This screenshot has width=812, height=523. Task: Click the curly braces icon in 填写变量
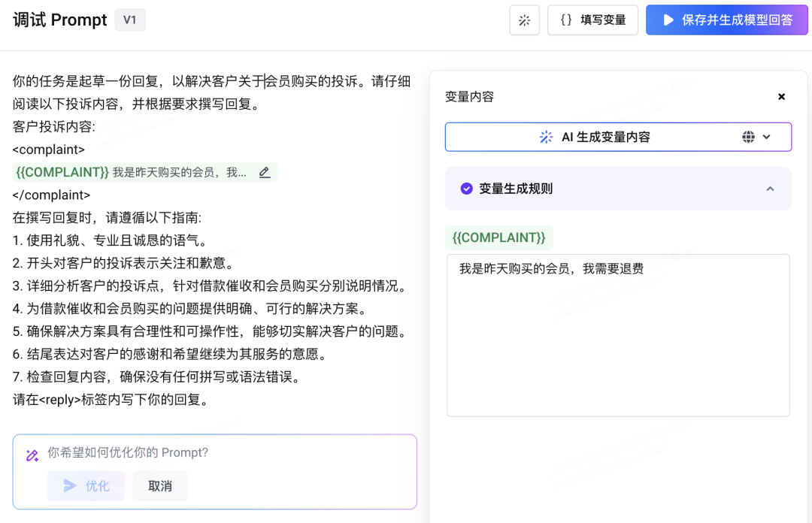566,20
